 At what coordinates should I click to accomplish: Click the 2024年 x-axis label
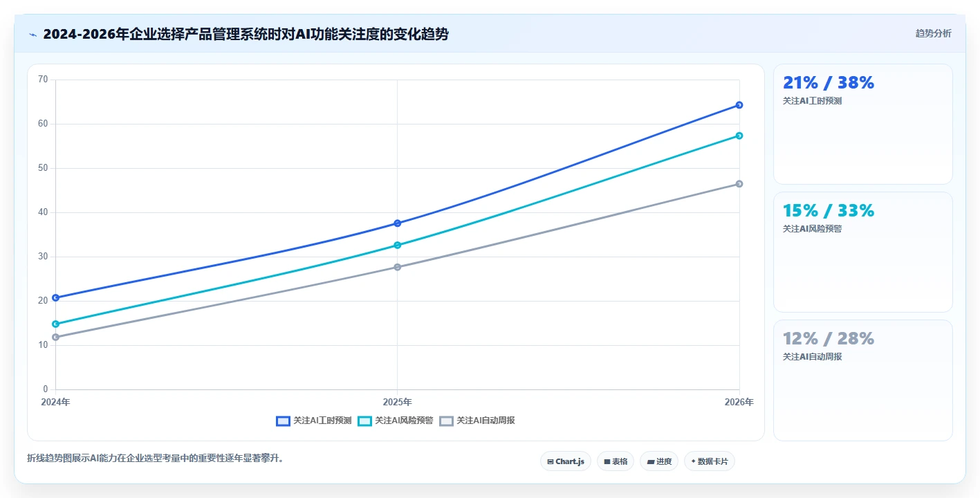(x=55, y=402)
